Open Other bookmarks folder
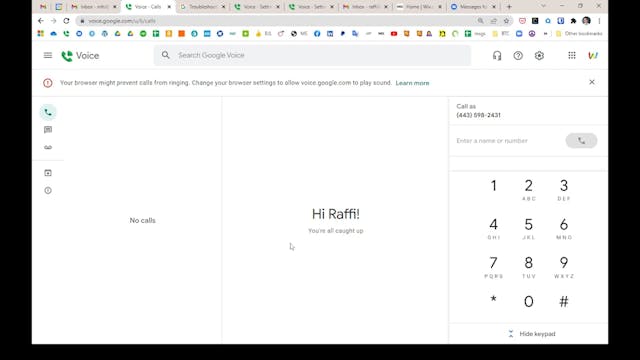 pos(579,34)
